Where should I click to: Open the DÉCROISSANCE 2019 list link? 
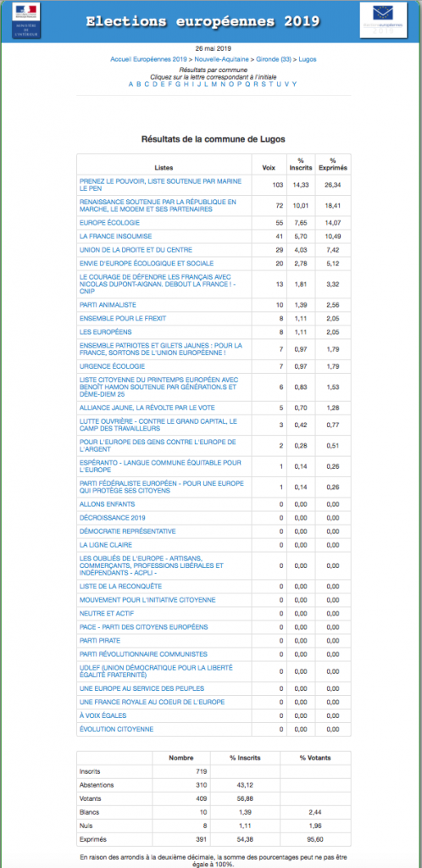112,518
